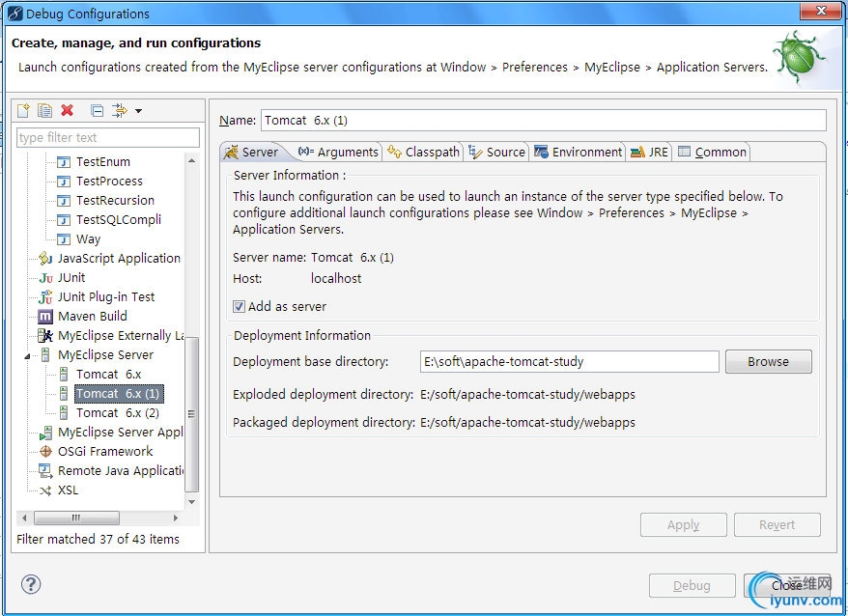Select TestRecursion configuration
Screen dimensions: 848x616
115,201
